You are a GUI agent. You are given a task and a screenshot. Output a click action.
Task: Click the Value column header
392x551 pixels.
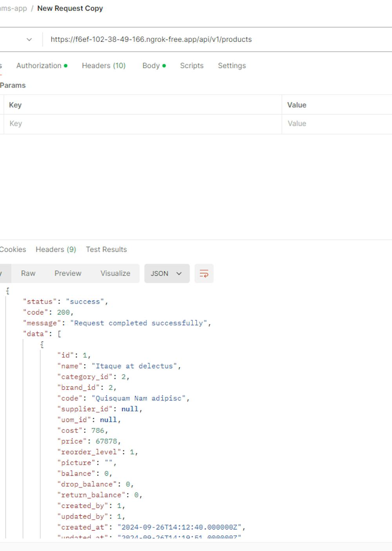click(x=297, y=105)
